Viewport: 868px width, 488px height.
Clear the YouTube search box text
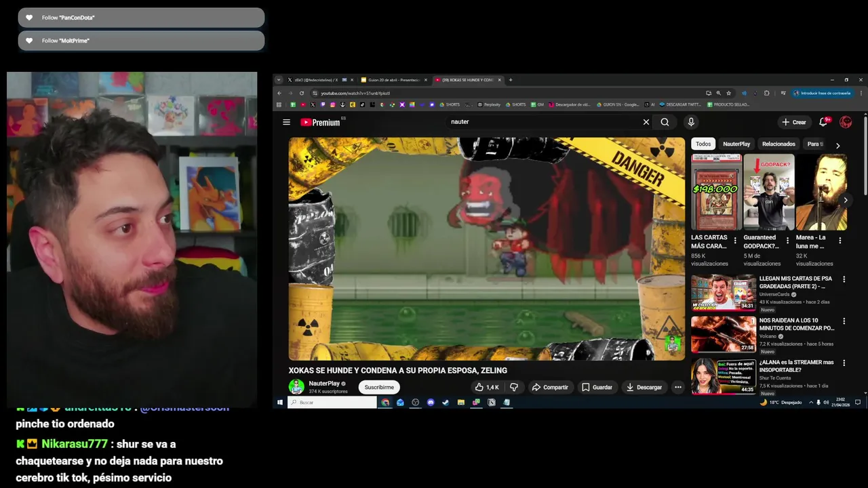[646, 122]
